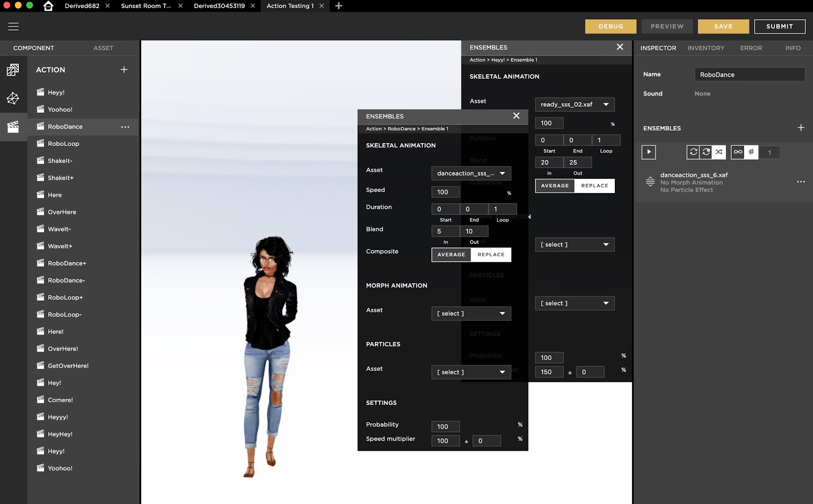Switch to the Component tab
The width and height of the screenshot is (813, 504).
[x=34, y=48]
